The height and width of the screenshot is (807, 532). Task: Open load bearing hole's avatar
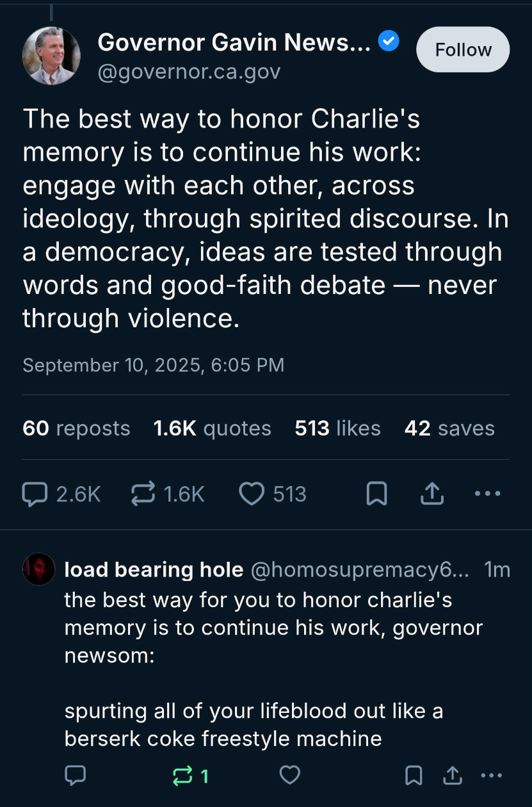38,569
